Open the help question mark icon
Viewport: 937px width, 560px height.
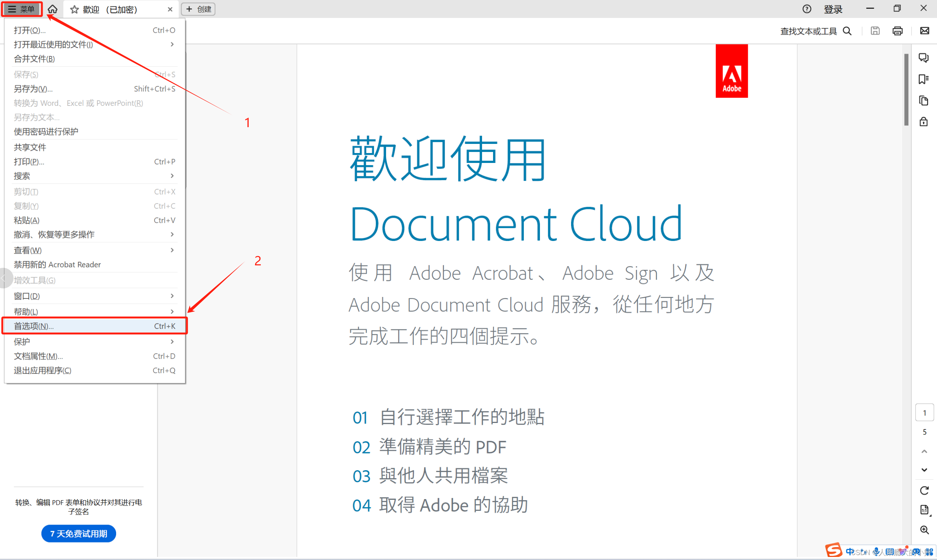click(807, 9)
